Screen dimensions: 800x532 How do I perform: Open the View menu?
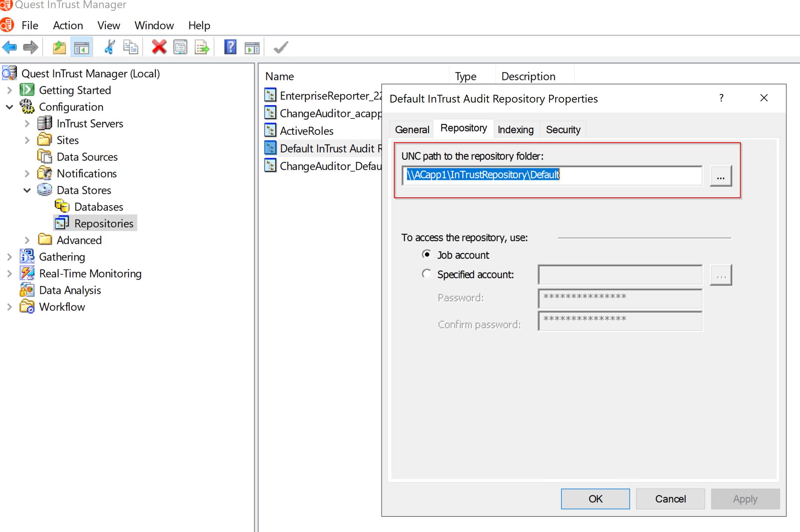point(109,25)
